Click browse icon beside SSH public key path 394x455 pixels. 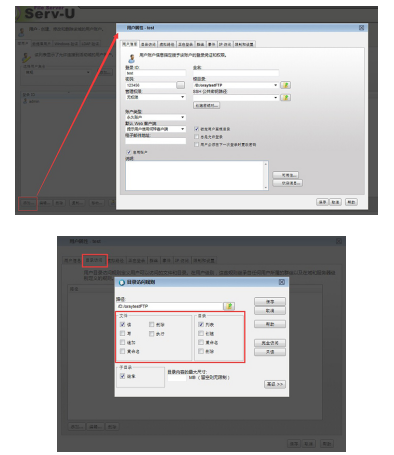click(x=285, y=97)
